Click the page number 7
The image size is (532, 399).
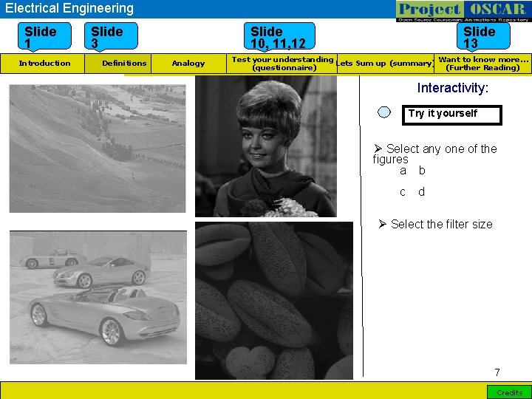pos(497,372)
